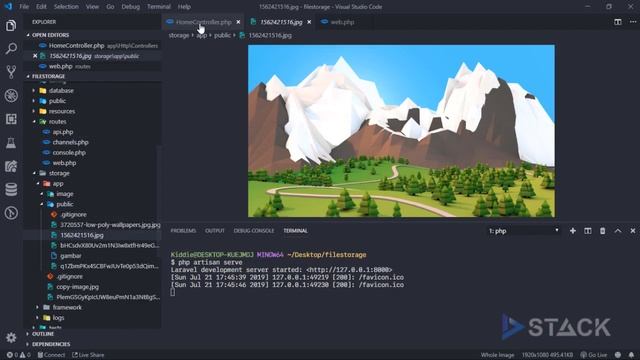Viewport: 640px width, 360px height.
Task: Expand the framework folder
Action: (x=67, y=307)
